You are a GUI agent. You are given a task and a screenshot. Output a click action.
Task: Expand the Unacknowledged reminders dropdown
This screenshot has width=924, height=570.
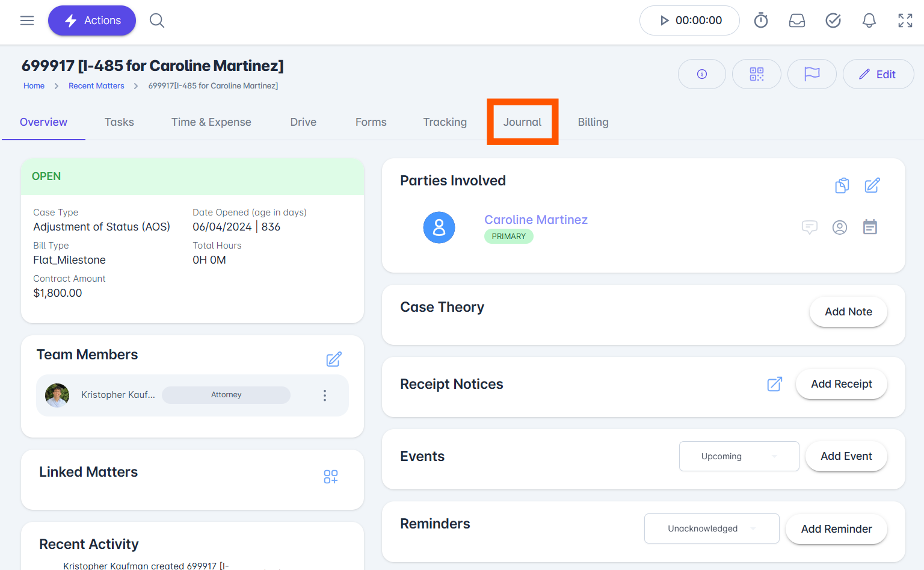(712, 528)
